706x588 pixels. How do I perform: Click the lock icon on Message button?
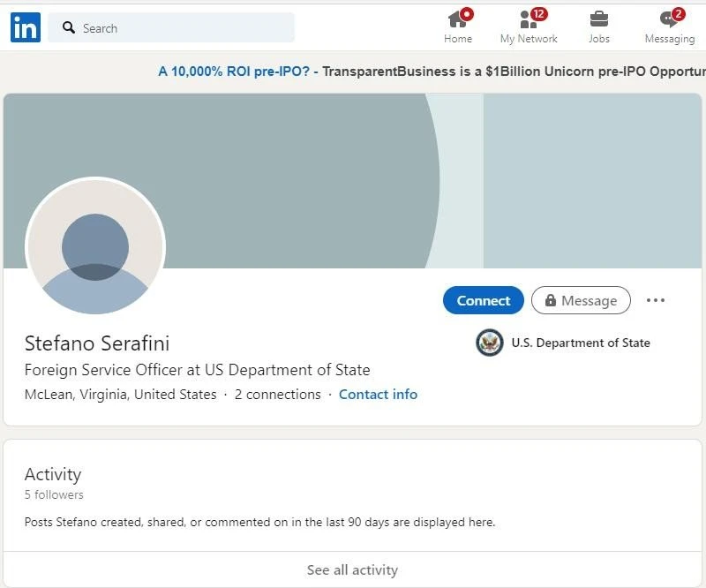pyautogui.click(x=551, y=301)
